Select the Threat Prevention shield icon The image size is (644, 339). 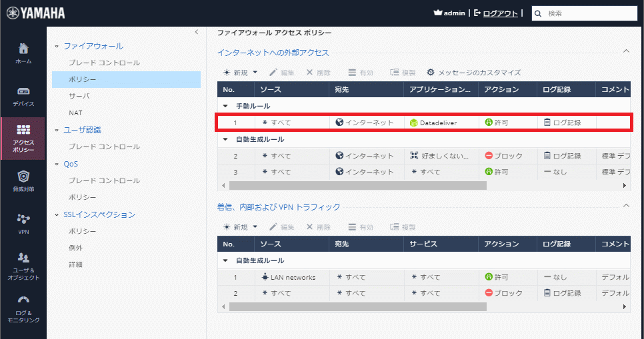point(23,180)
